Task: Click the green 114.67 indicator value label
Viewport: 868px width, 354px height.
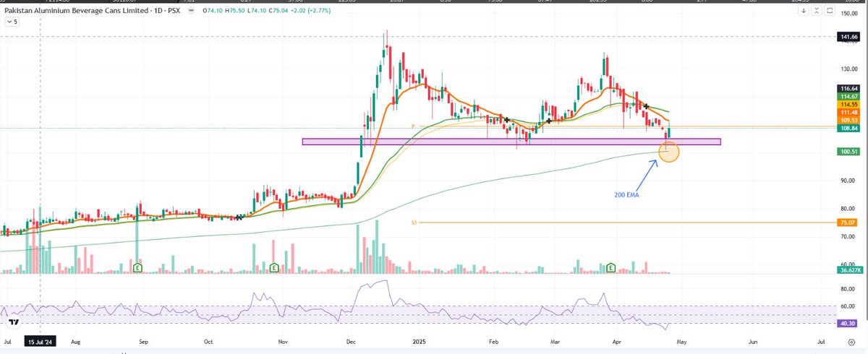Action: [848, 96]
